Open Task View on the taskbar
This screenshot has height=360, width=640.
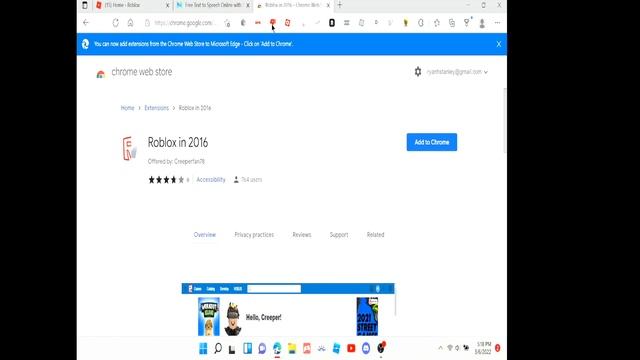[x=232, y=349]
